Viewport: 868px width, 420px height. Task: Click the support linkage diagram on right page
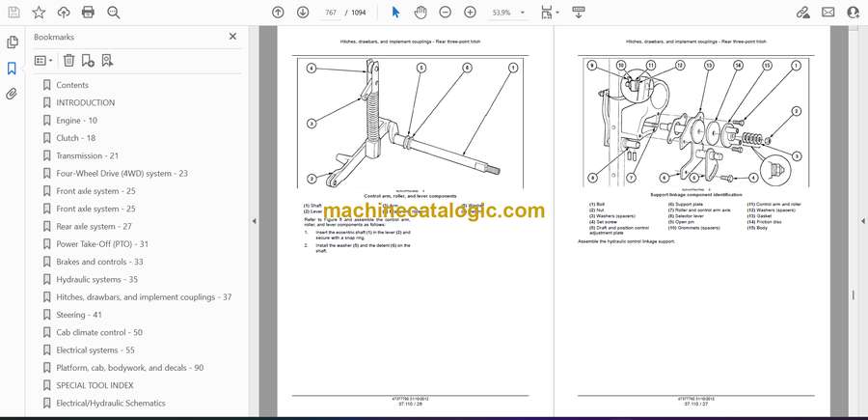tap(695, 123)
